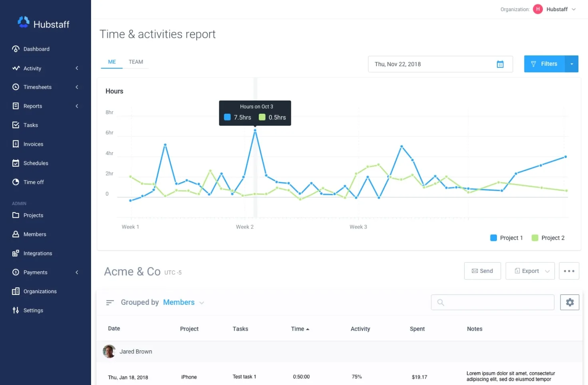Switch to the TEAM tab
588x385 pixels.
click(136, 62)
